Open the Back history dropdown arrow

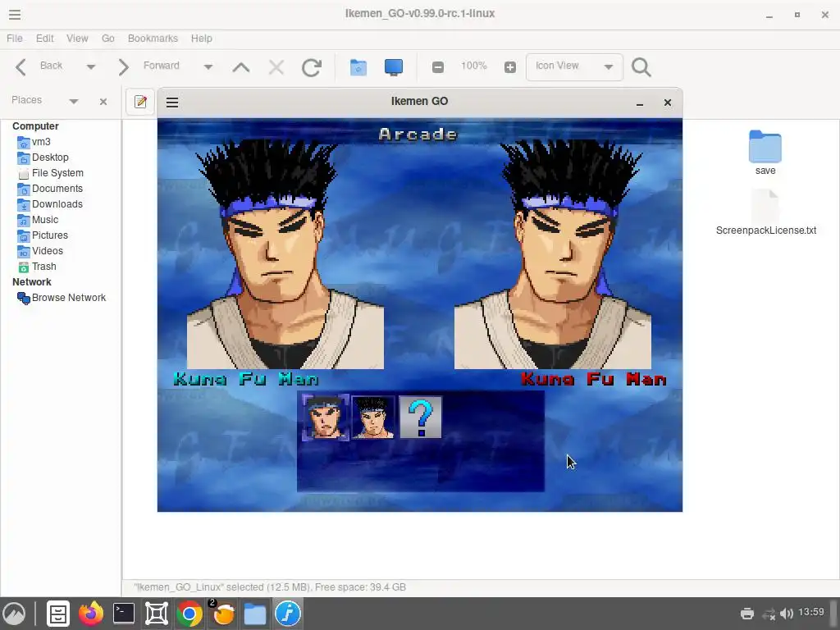click(90, 67)
